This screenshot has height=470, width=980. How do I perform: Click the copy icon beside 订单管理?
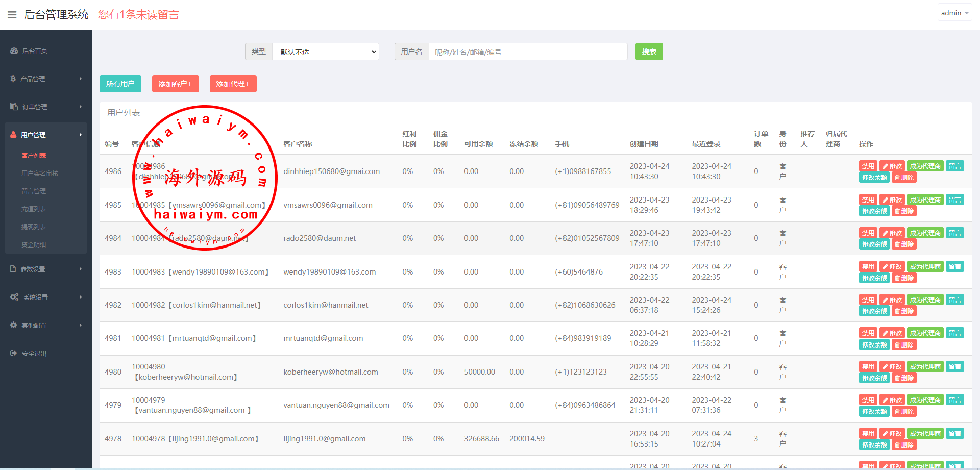coord(14,107)
